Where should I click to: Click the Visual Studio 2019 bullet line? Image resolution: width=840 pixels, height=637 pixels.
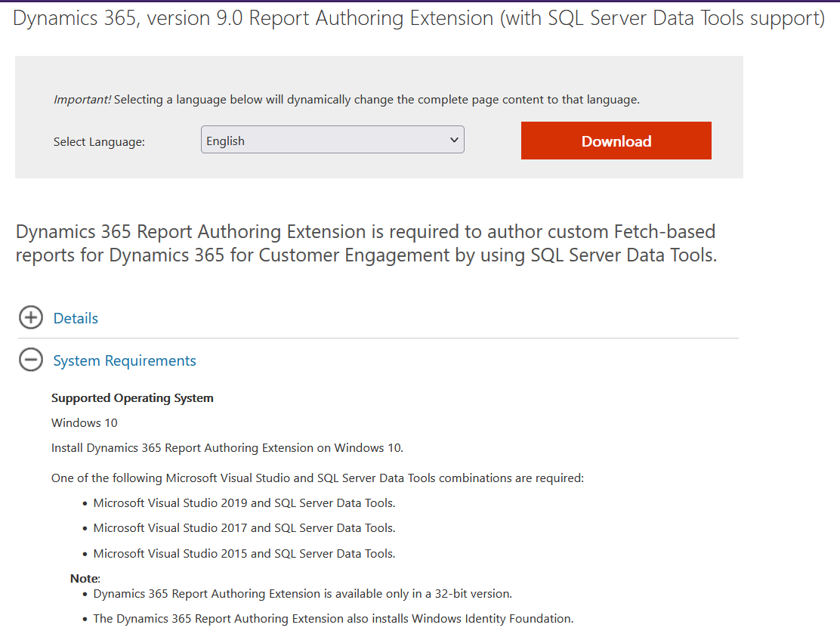[x=244, y=503]
